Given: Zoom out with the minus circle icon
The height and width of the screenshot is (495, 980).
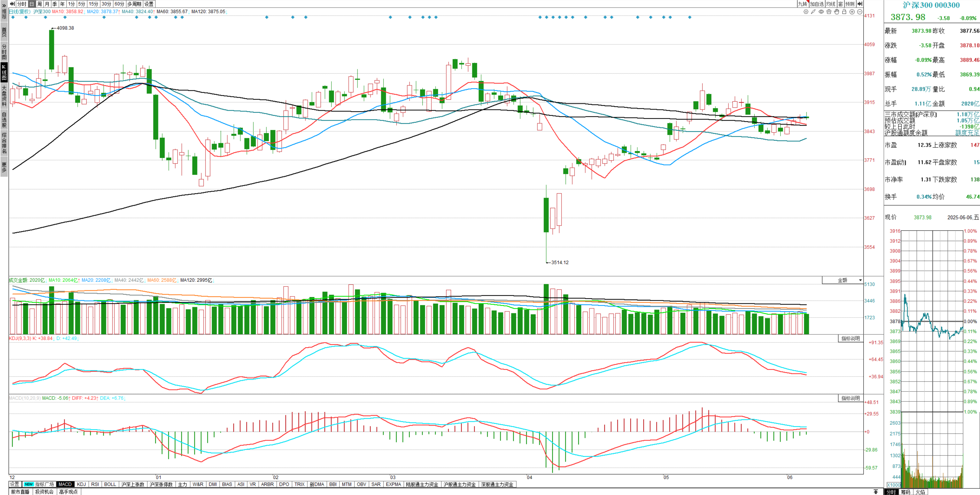Looking at the screenshot, I should point(859,12).
